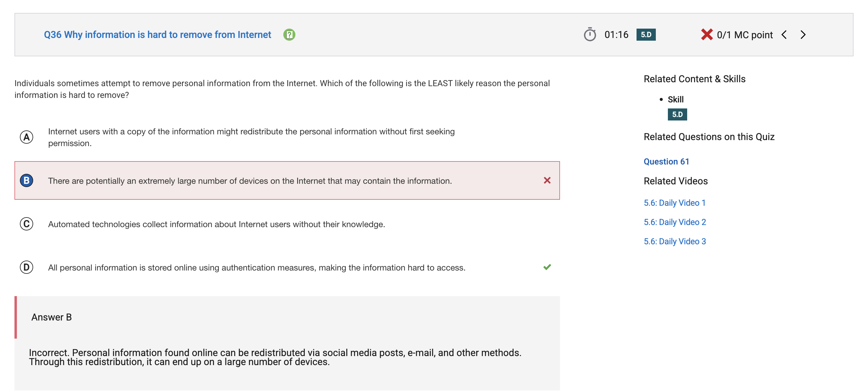This screenshot has width=868, height=391.
Task: Click the 5.D badge under Skill
Action: tap(677, 114)
